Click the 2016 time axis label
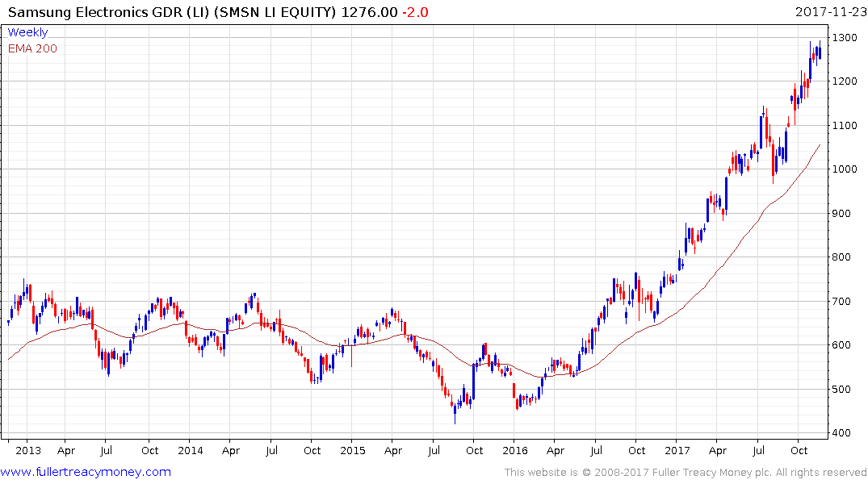The image size is (868, 484). pyautogui.click(x=515, y=450)
